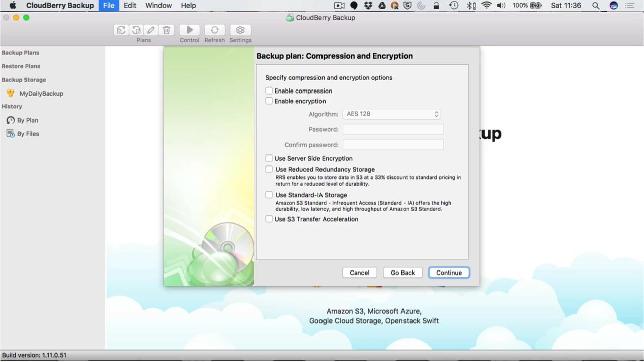Click the delete plan trash icon
The width and height of the screenshot is (644, 362).
167,30
